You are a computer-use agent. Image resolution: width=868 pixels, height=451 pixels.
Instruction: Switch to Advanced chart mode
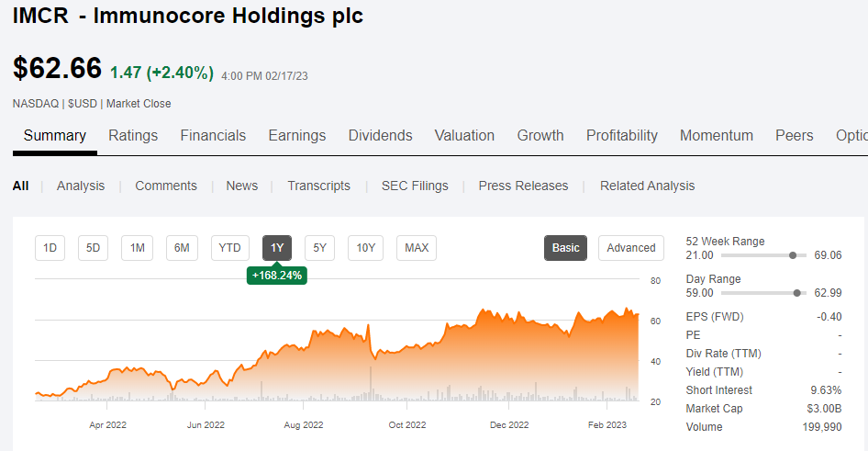(631, 248)
